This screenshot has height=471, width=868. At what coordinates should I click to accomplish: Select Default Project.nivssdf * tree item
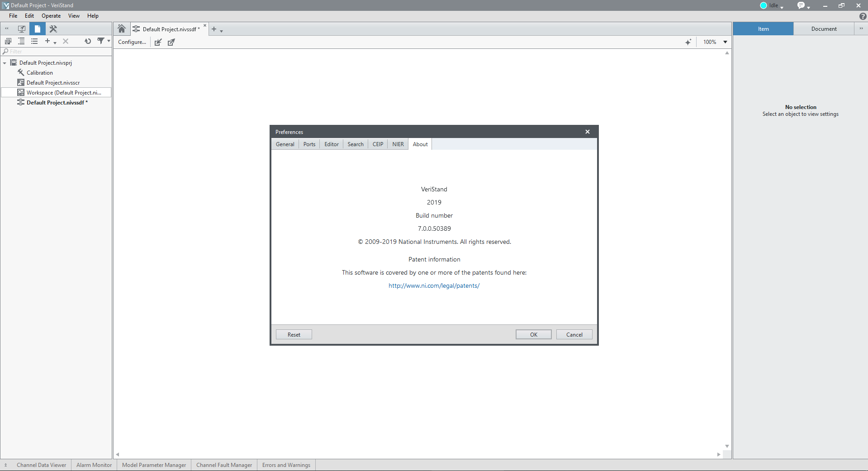point(57,103)
